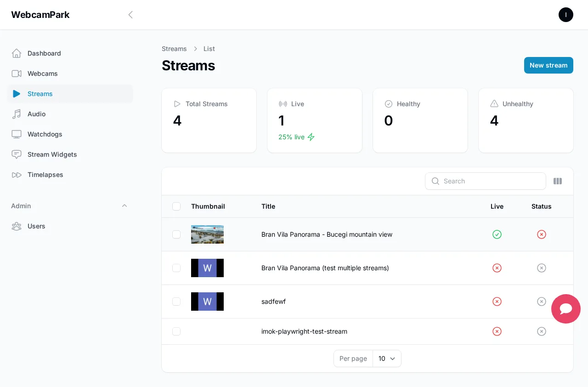Open the red chat bubble widget
588x387 pixels.
pos(565,309)
